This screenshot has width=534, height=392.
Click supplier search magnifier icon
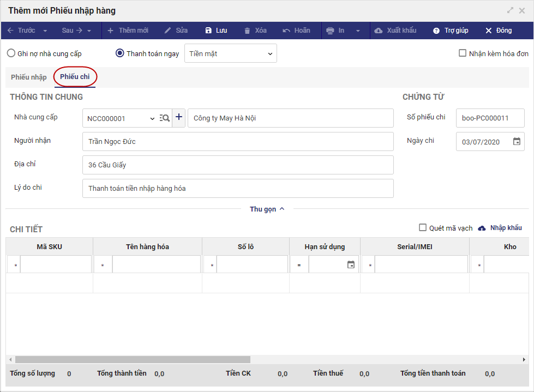[x=164, y=118]
